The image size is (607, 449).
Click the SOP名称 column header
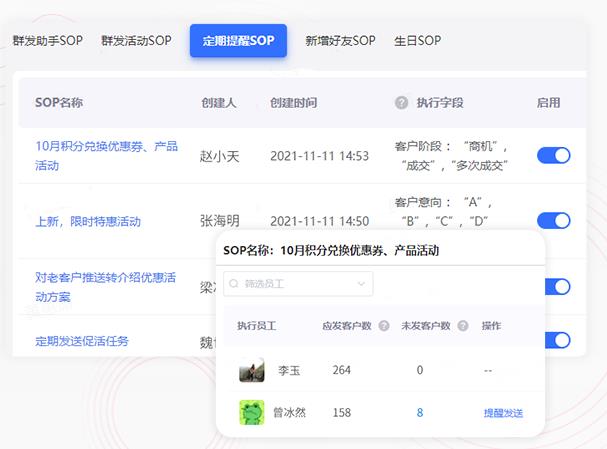tap(59, 103)
